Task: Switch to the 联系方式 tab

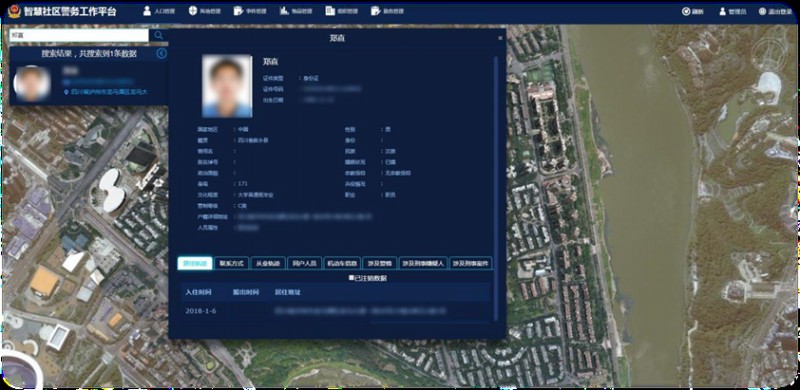Action: (232, 263)
